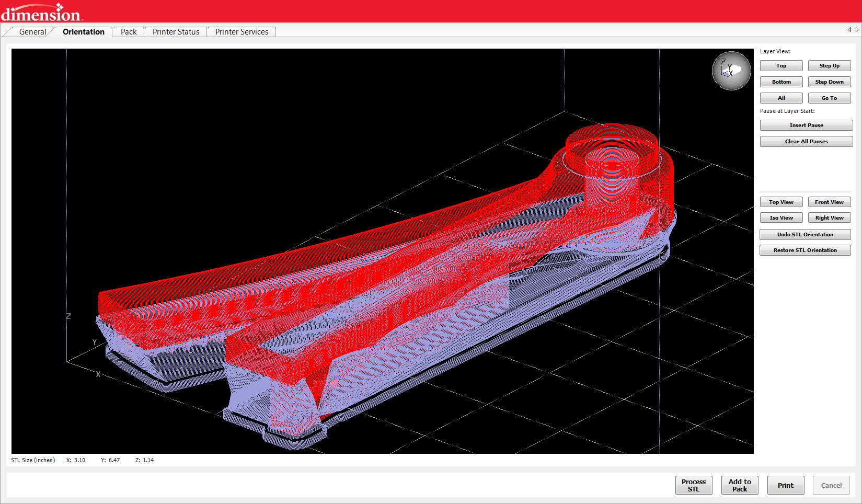The height and width of the screenshot is (504, 862).
Task: Show the Top layer
Action: pyautogui.click(x=781, y=66)
